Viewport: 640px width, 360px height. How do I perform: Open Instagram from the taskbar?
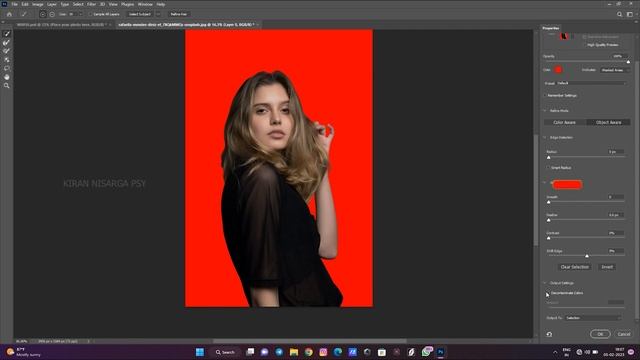tap(323, 352)
